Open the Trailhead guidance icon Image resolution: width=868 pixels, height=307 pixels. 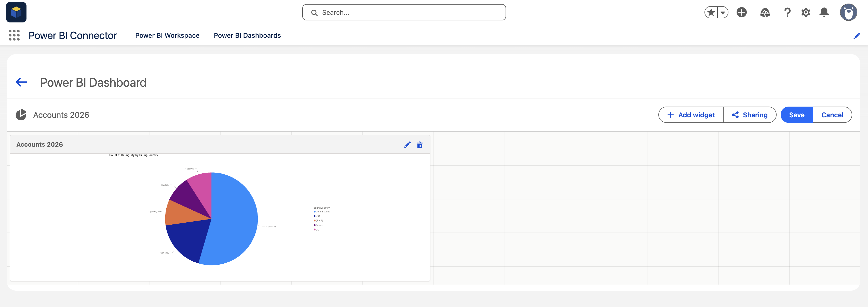(x=765, y=12)
